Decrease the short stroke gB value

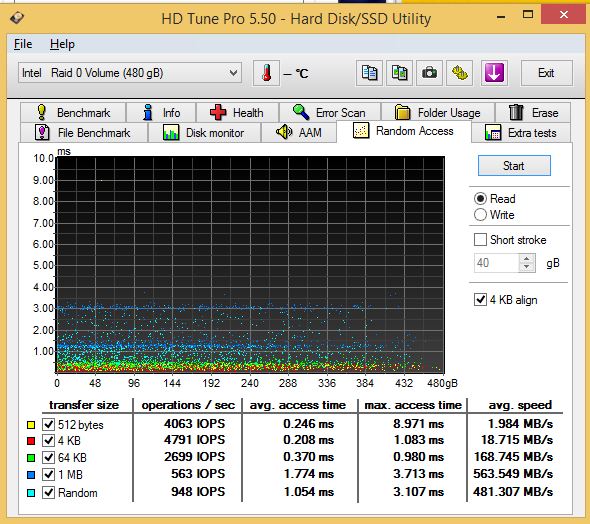coord(527,267)
